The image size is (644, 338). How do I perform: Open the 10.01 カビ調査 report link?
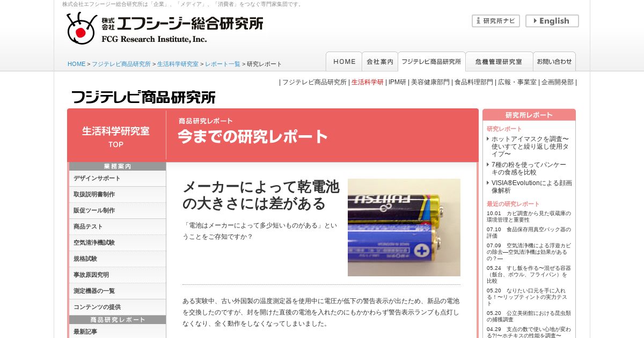click(529, 216)
